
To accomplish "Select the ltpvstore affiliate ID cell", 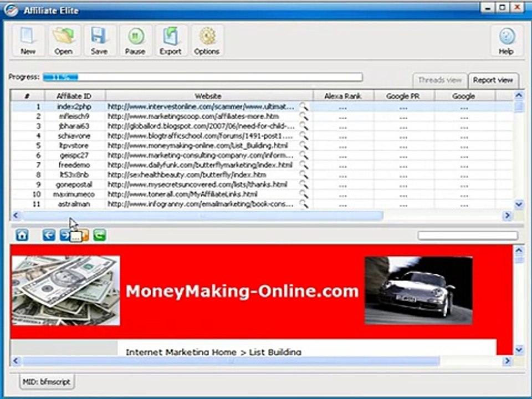I will click(74, 146).
